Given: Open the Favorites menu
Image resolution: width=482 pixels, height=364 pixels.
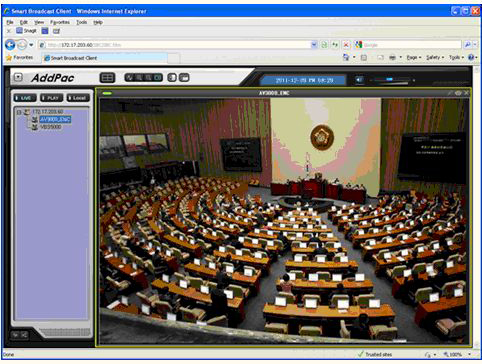Looking at the screenshot, I should [x=60, y=22].
